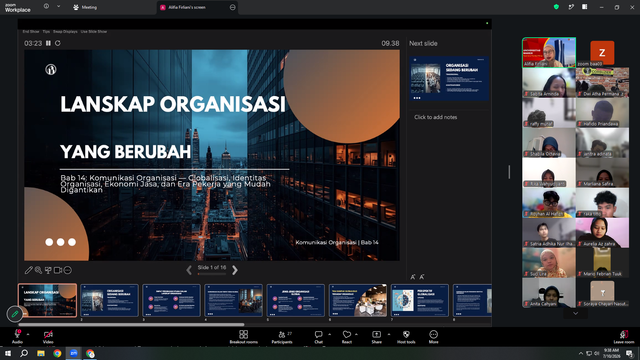This screenshot has width=640, height=360.
Task: Open Tips in presenter view
Action: (46, 31)
